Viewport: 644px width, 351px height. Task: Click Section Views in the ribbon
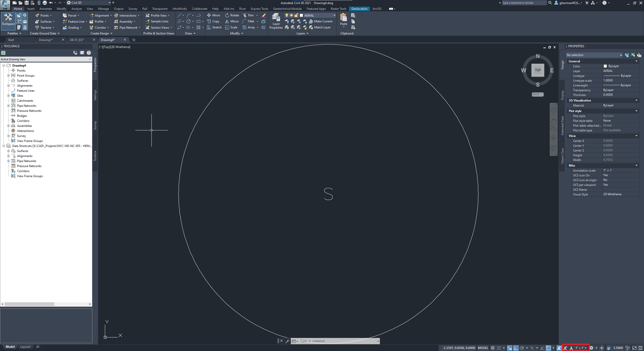(159, 27)
